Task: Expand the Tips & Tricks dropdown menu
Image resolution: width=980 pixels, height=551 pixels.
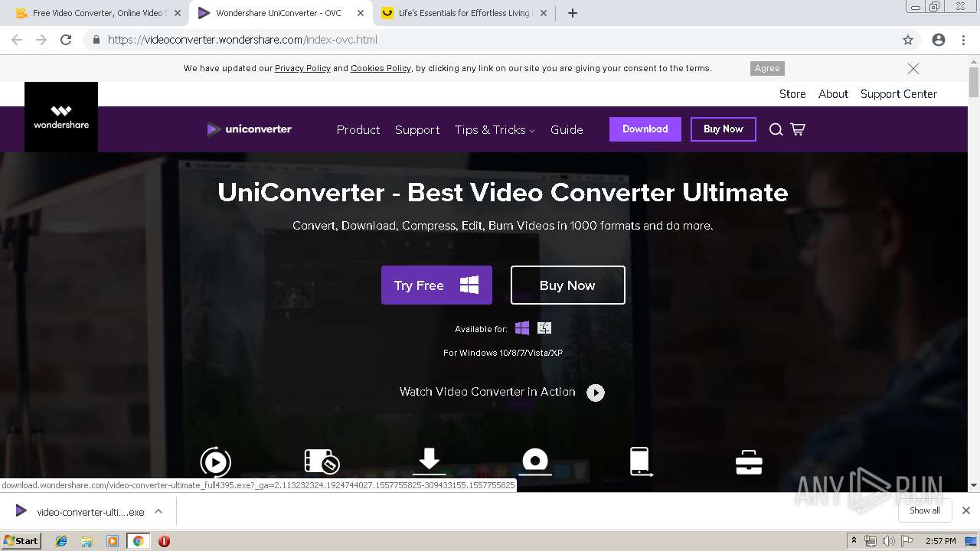Action: pyautogui.click(x=495, y=129)
